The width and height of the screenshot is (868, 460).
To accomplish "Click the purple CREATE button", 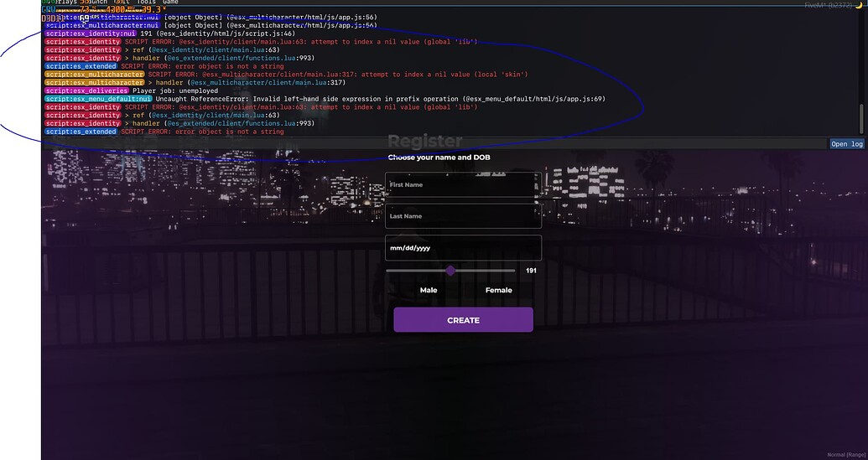I will pyautogui.click(x=463, y=320).
